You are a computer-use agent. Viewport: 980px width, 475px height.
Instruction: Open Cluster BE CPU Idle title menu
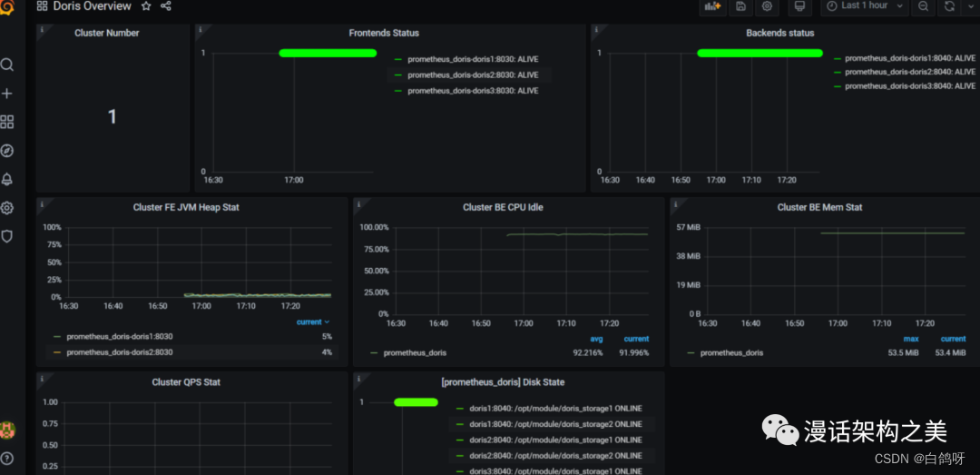point(503,207)
